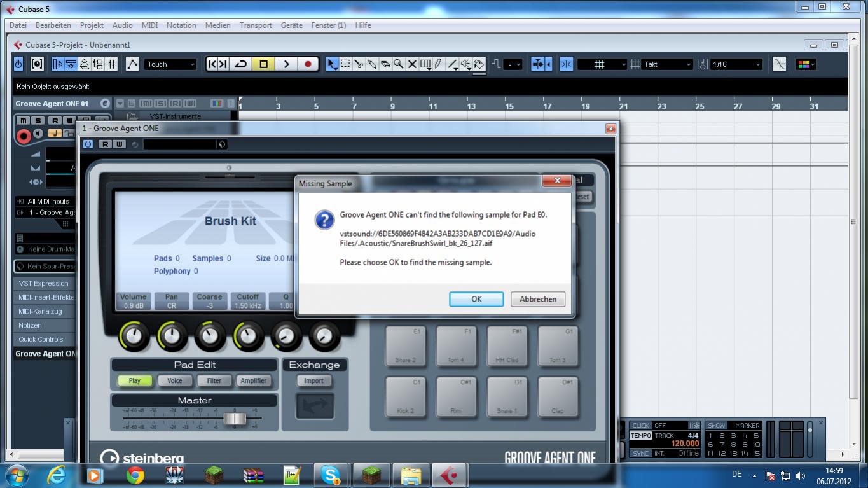Viewport: 868px width, 488px height.
Task: Open the Touch automation mode dropdown
Action: coord(170,64)
